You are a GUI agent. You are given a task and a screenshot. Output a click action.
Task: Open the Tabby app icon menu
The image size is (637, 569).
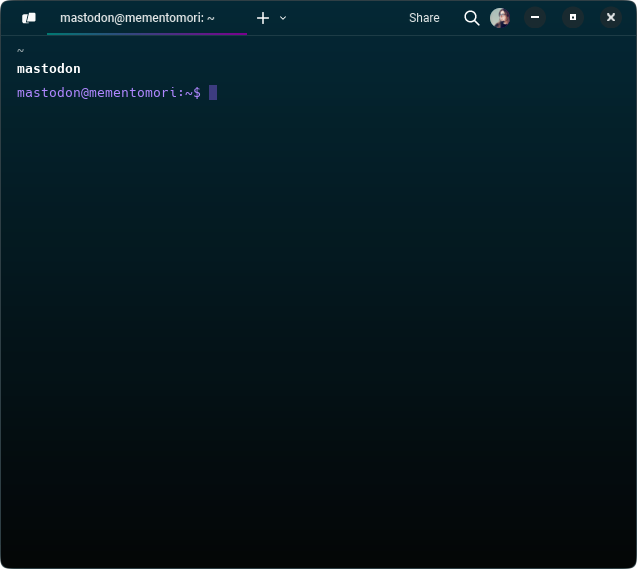[29, 18]
